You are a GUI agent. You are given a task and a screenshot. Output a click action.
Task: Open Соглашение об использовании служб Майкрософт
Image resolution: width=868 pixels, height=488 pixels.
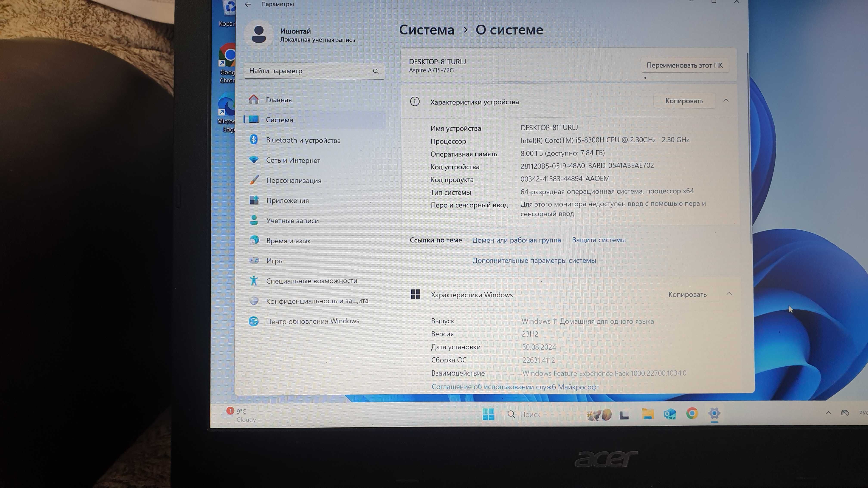pyautogui.click(x=515, y=387)
